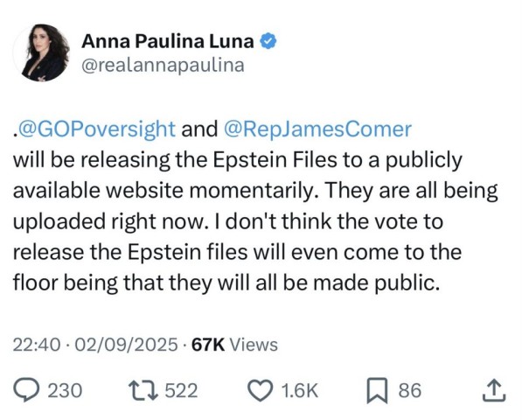Click the 02/09/2025 date
Viewport: 522px width, 420px height.
pyautogui.click(x=126, y=345)
